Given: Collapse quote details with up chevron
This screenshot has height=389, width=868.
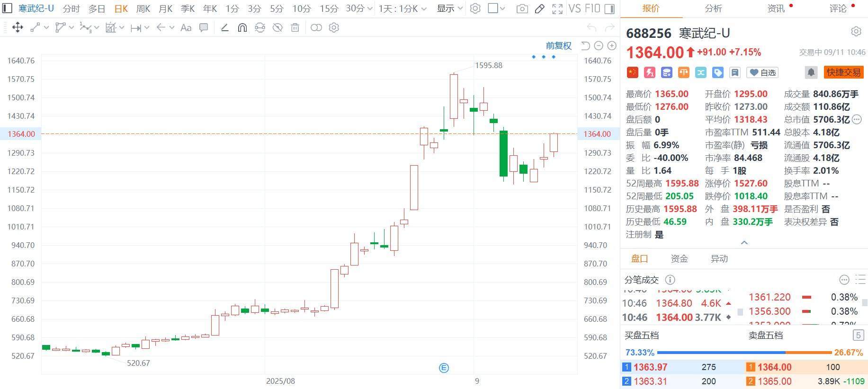Looking at the screenshot, I should click(x=744, y=242).
